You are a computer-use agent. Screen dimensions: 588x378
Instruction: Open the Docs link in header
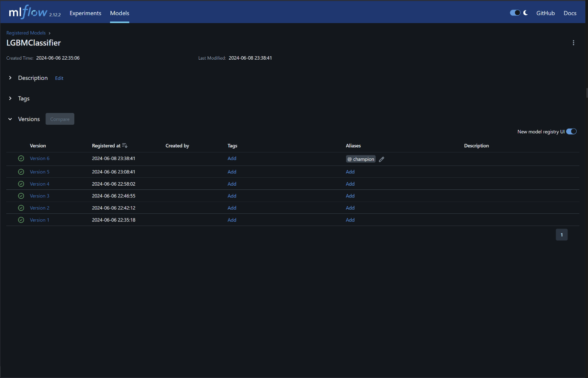click(x=570, y=13)
